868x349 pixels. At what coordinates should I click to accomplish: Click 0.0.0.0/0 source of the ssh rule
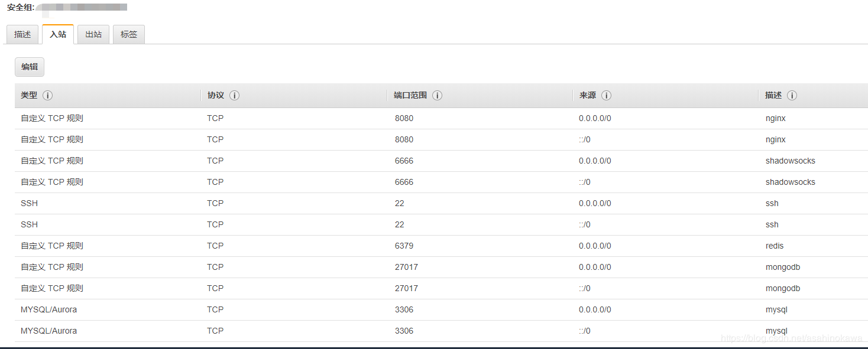coord(595,203)
